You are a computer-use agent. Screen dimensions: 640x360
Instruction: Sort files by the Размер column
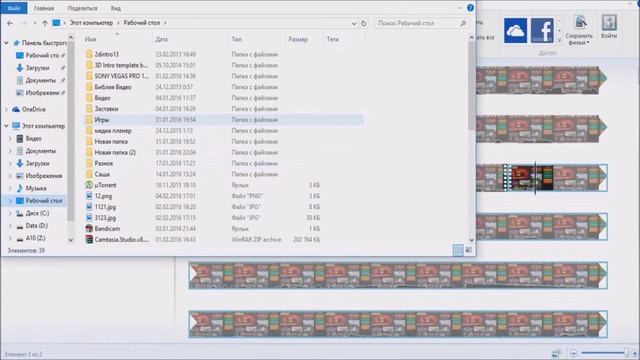(298, 39)
